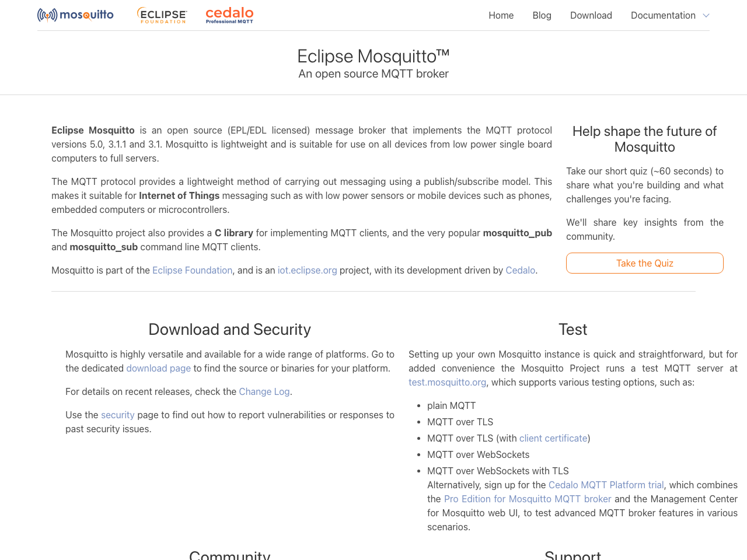Viewport: 747px width, 560px height.
Task: Go to test.mosquitto.org
Action: point(447,381)
